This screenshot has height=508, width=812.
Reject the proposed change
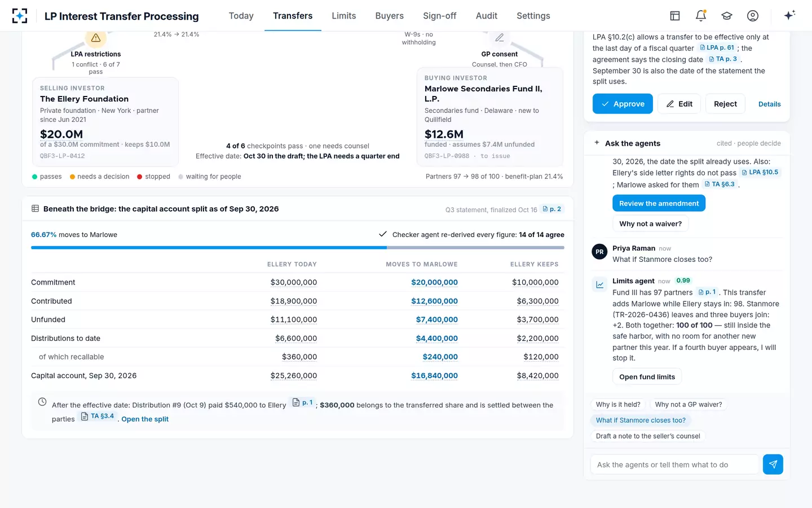[x=725, y=104]
